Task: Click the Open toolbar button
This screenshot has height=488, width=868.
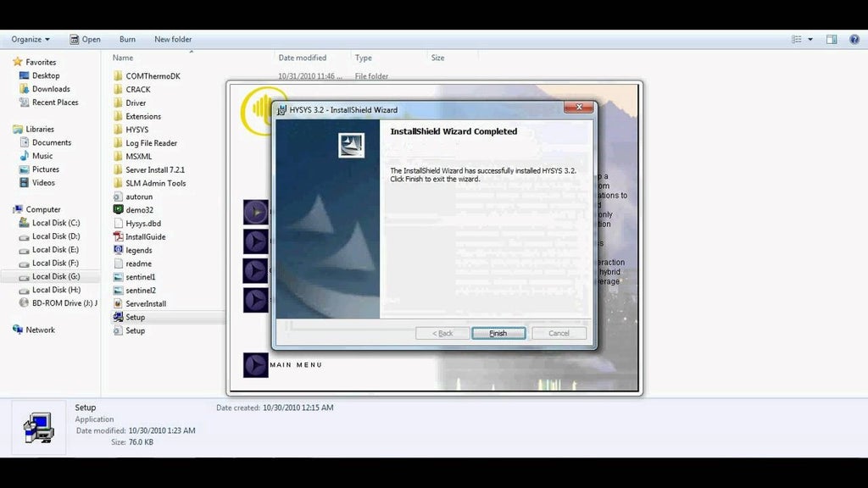Action: click(85, 39)
